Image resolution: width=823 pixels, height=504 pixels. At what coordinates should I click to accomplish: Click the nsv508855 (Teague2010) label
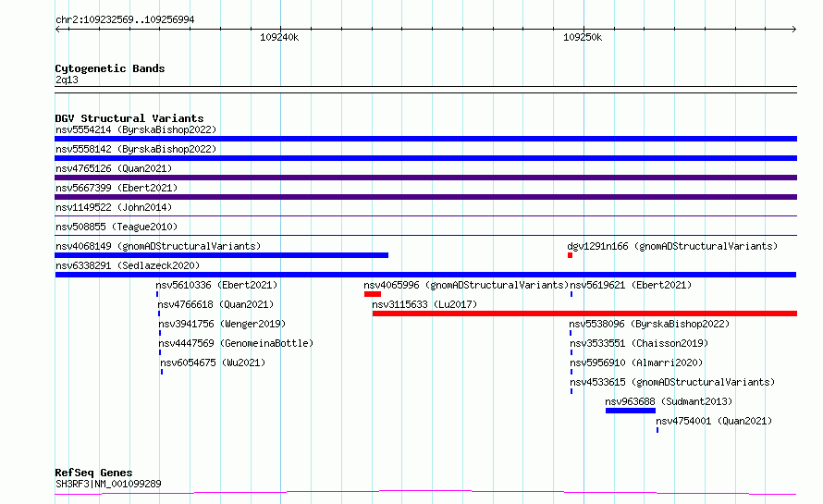pyautogui.click(x=117, y=227)
